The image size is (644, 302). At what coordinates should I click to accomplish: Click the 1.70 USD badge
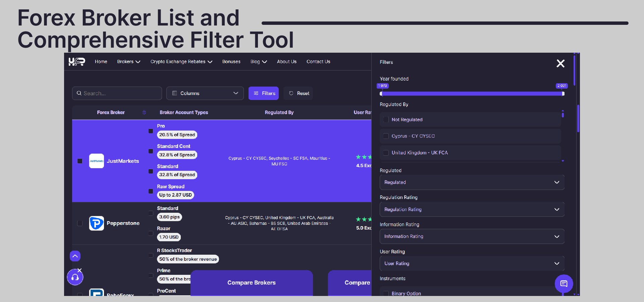(x=169, y=237)
